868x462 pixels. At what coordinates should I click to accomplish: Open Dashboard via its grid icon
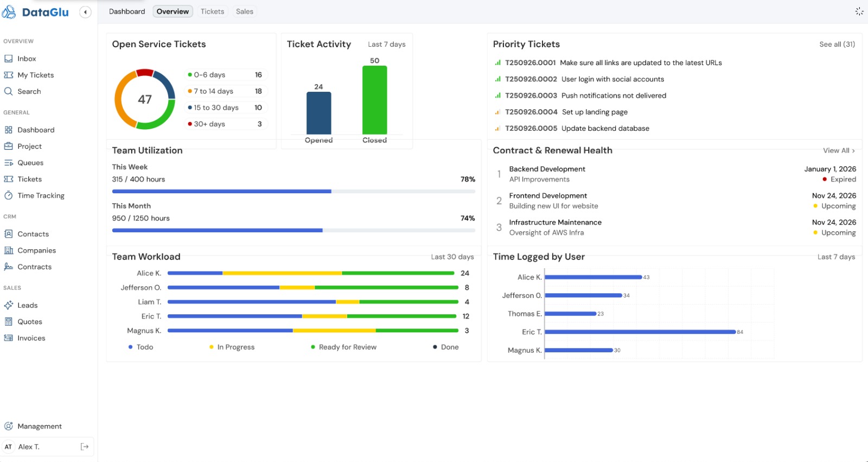9,130
